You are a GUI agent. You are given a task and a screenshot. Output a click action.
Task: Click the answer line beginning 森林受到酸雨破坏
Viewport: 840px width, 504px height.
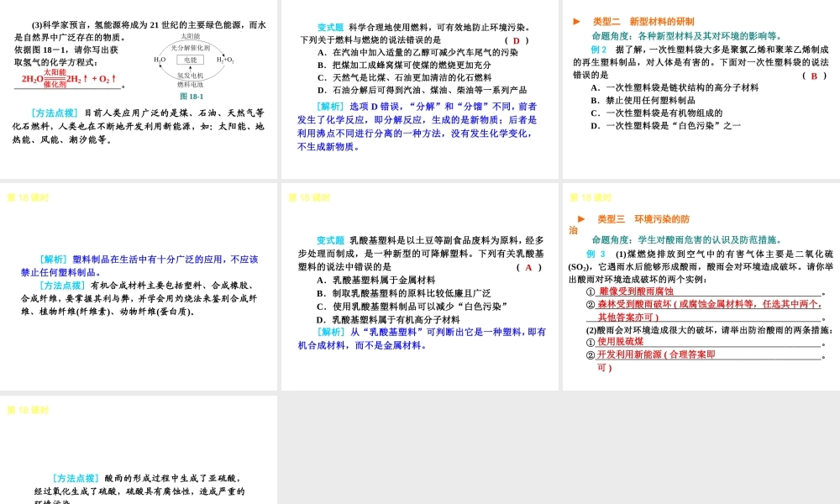point(710,304)
